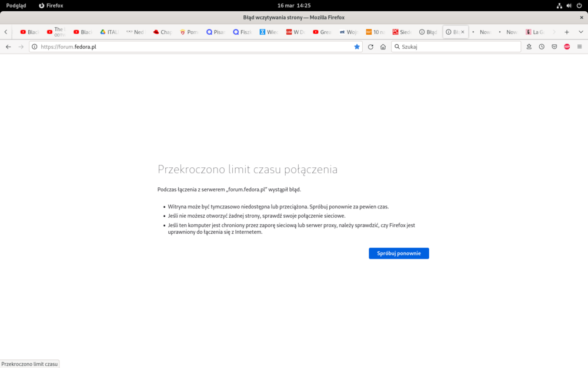Open browsing history clock icon
588x368 pixels.
pyautogui.click(x=542, y=47)
